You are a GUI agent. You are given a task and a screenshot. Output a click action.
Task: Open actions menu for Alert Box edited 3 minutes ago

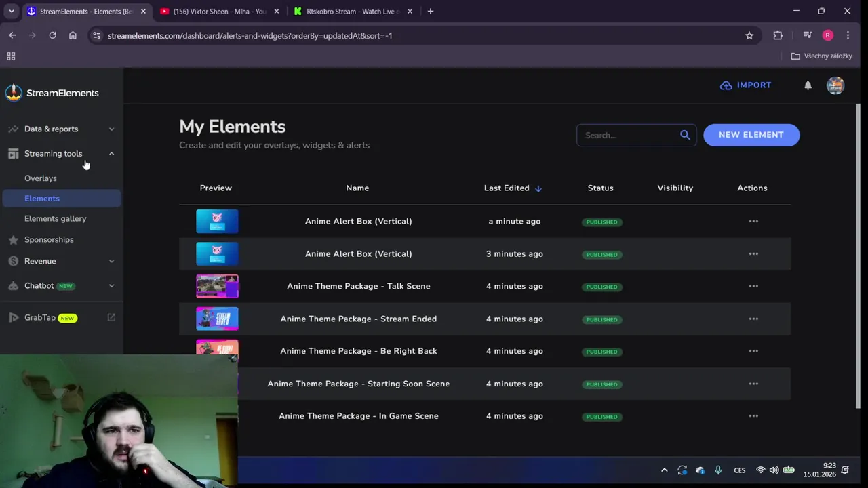click(x=753, y=253)
